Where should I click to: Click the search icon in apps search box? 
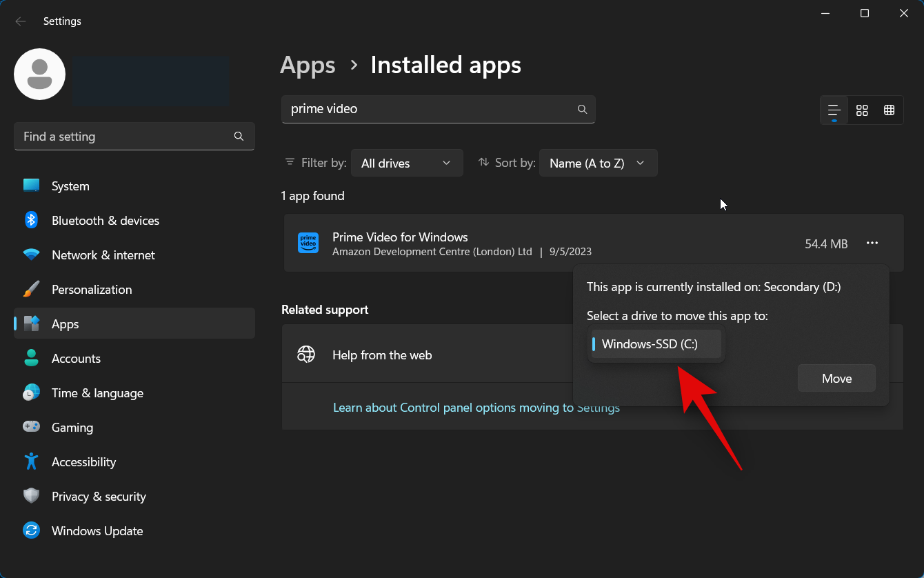coord(582,109)
